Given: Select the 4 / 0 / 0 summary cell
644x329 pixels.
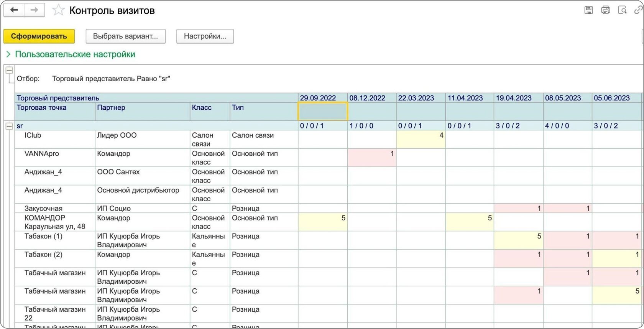Looking at the screenshot, I should 568,126.
